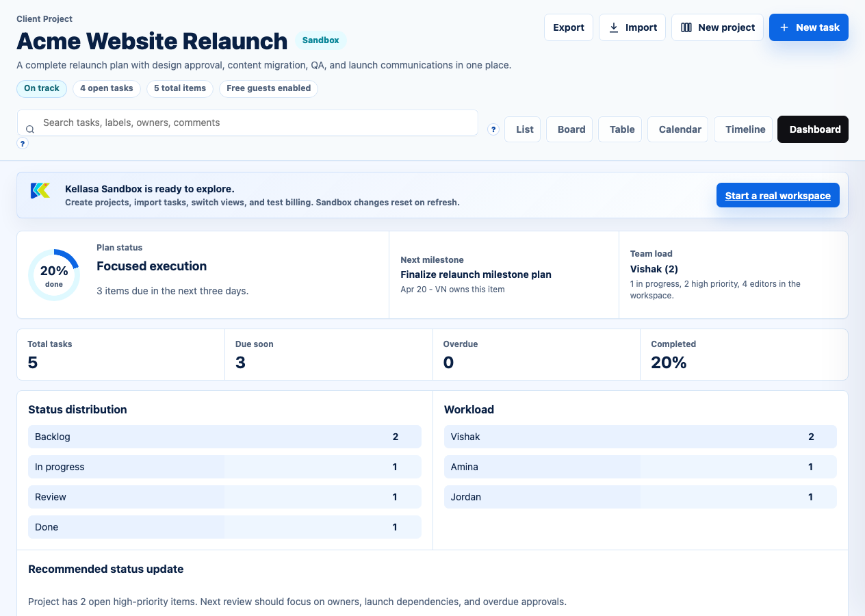
Task: Click the 20% done progress ring
Action: [x=54, y=275]
